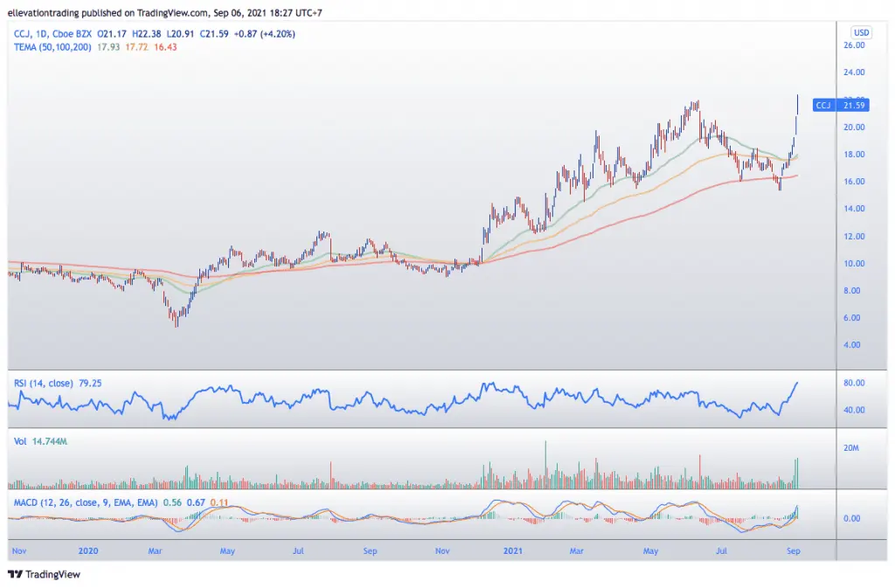Image resolution: width=895 pixels, height=588 pixels.
Task: Click the 18.00 price axis label
Action: tap(854, 154)
